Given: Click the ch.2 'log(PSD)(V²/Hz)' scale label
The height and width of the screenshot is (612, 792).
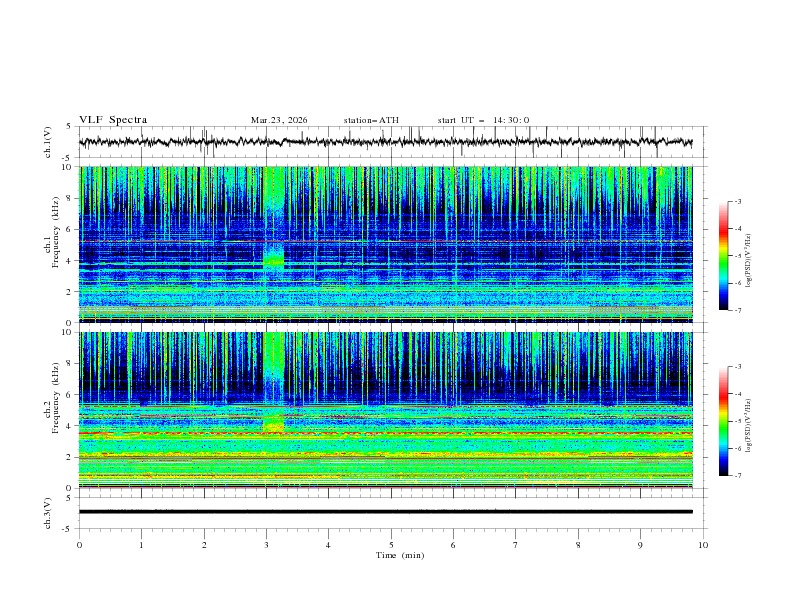Looking at the screenshot, I should pyautogui.click(x=750, y=426).
